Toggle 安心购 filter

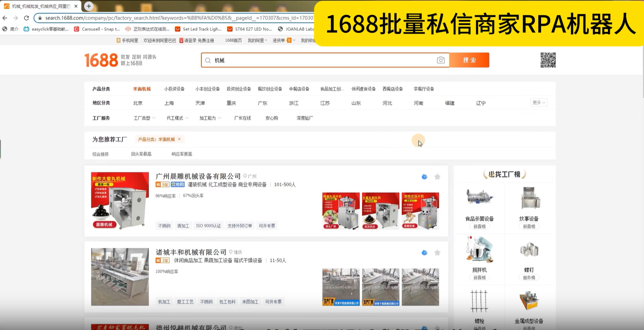(x=272, y=118)
